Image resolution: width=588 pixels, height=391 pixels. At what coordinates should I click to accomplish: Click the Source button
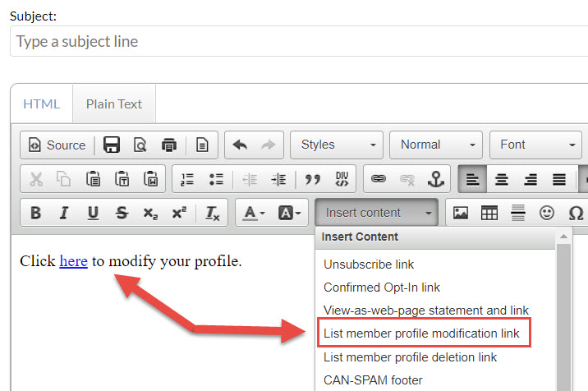[x=57, y=145]
